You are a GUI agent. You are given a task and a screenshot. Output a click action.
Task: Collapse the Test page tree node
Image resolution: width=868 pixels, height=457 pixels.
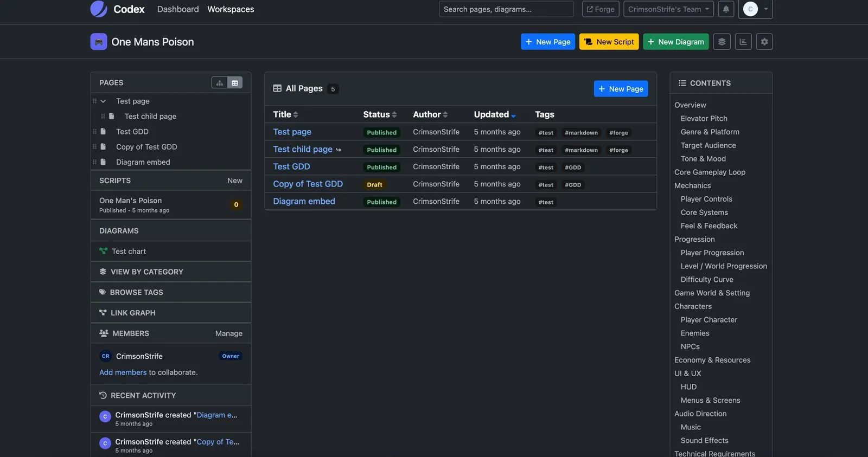[x=103, y=101]
